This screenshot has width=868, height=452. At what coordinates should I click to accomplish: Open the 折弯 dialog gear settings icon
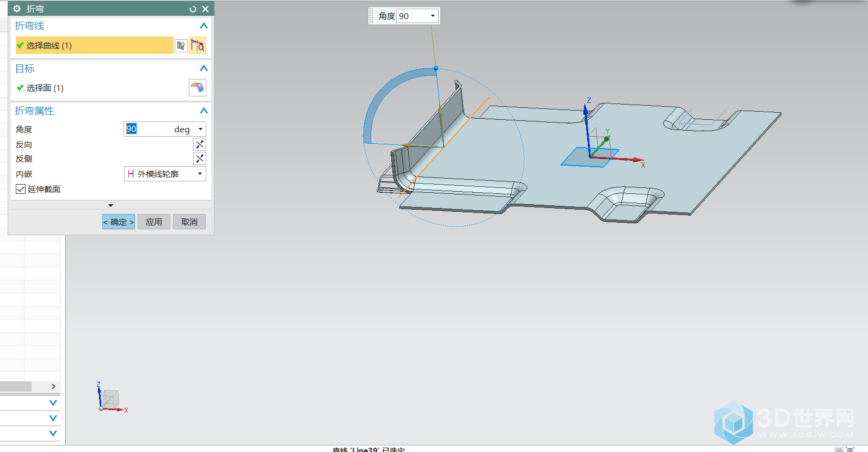[x=17, y=9]
